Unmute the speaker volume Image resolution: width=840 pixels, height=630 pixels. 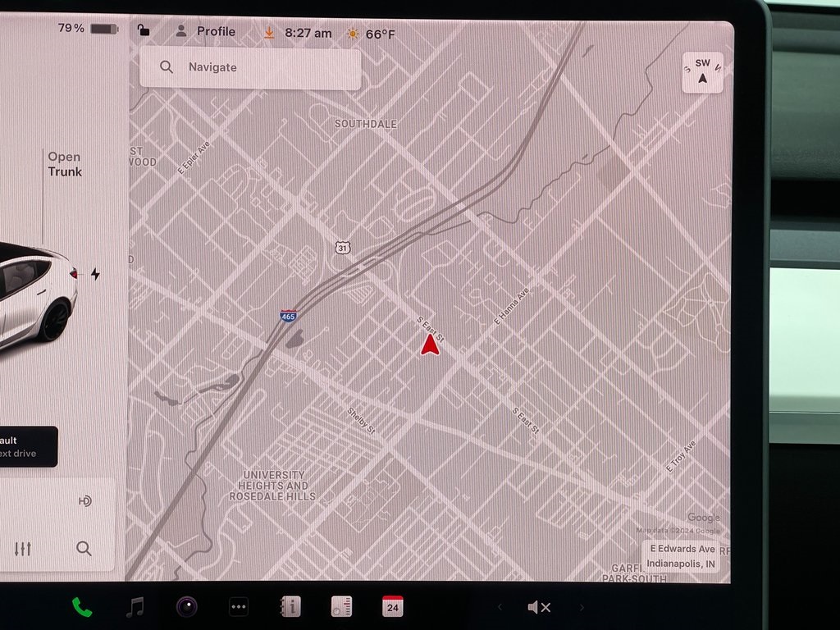click(x=539, y=607)
